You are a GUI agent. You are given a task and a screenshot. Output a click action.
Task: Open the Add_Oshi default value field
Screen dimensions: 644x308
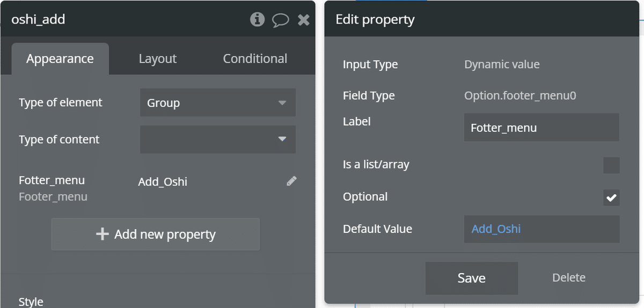coord(541,229)
